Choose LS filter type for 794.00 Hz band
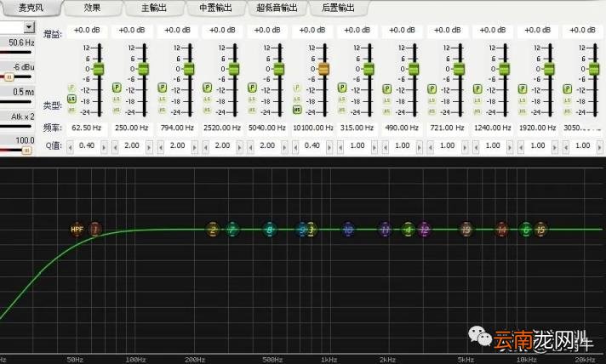 tap(162, 100)
